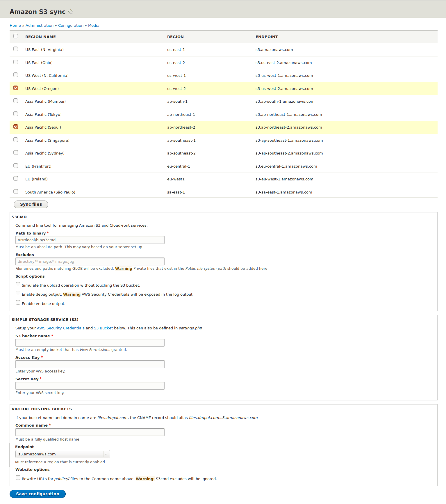Select the us-east-1 region cell
This screenshot has height=504, width=446.
tap(176, 50)
